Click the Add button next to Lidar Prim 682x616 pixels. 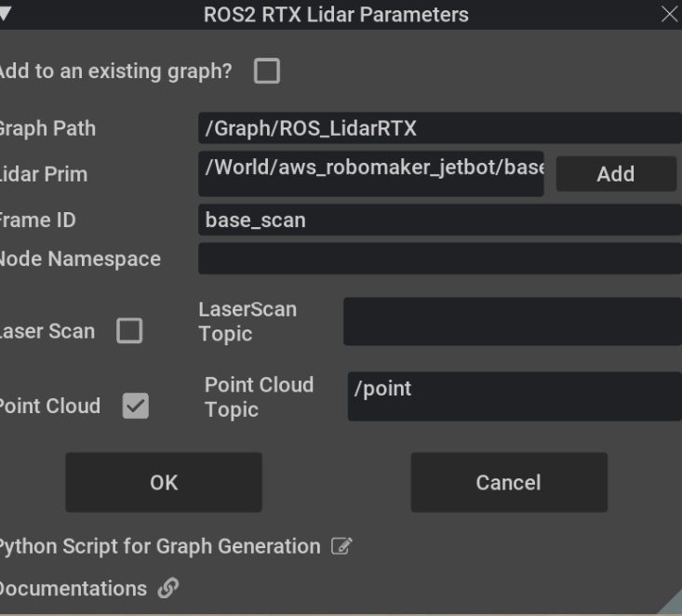coord(616,174)
